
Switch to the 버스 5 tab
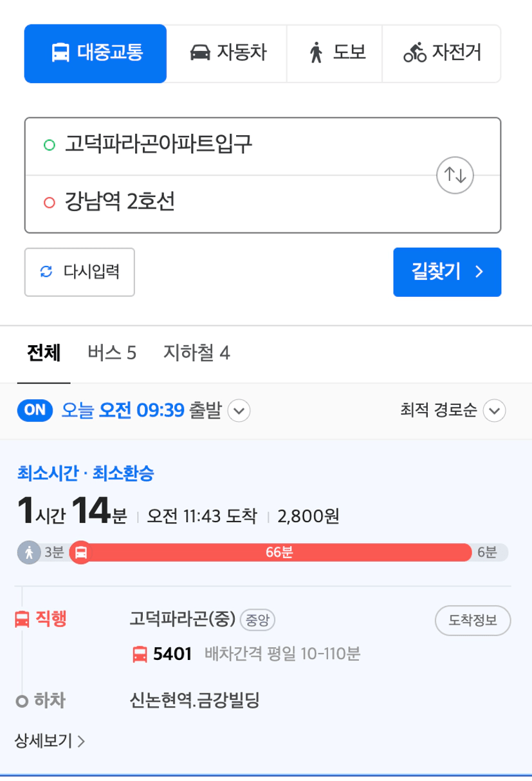coord(112,353)
